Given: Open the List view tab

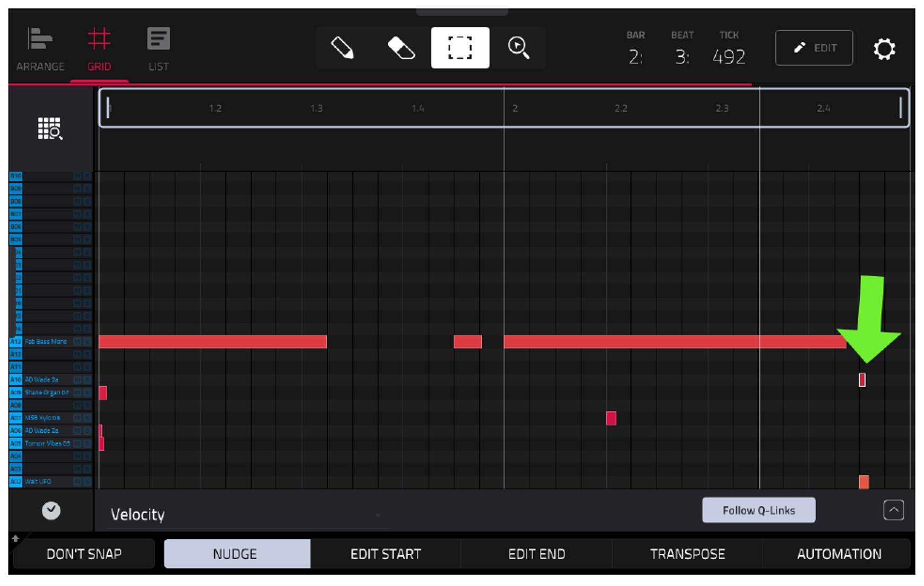Looking at the screenshot, I should click(159, 50).
